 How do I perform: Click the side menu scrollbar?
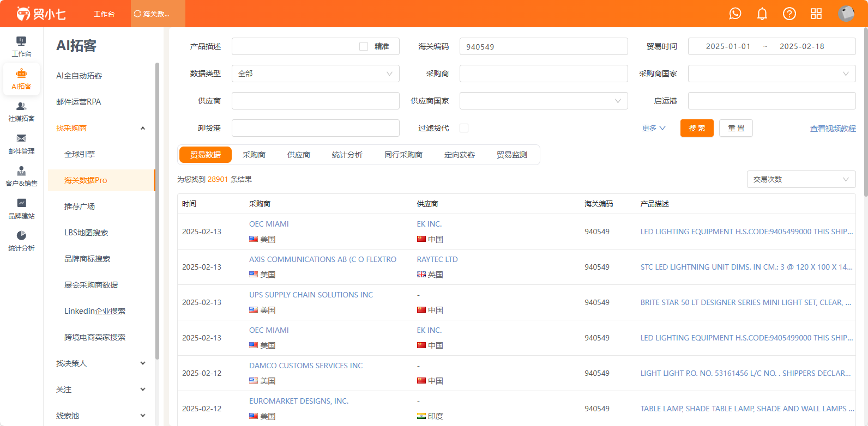(x=157, y=211)
